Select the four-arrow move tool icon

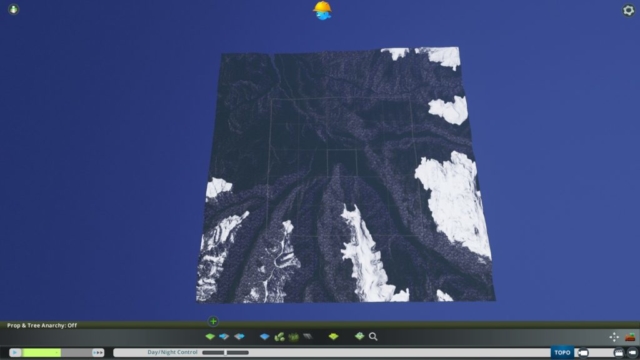point(614,337)
